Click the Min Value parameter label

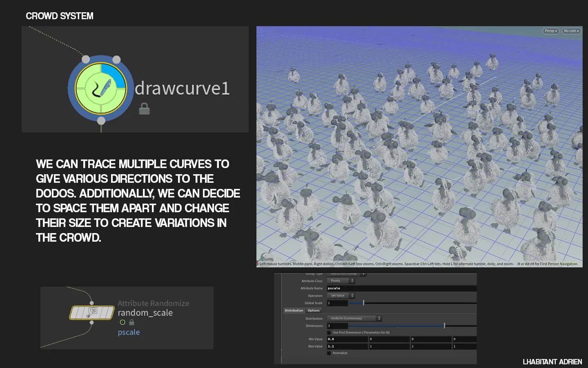tap(316, 339)
